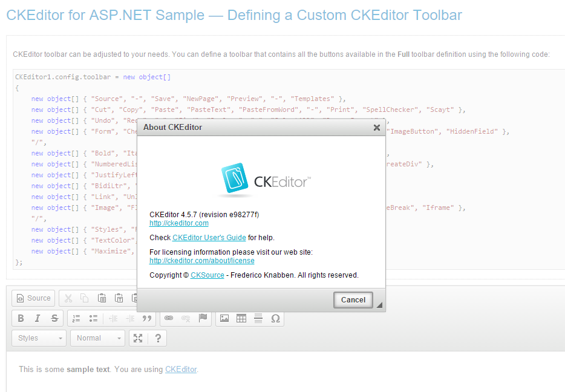
Task: Click the Horizontal Line icon
Action: pyautogui.click(x=258, y=318)
